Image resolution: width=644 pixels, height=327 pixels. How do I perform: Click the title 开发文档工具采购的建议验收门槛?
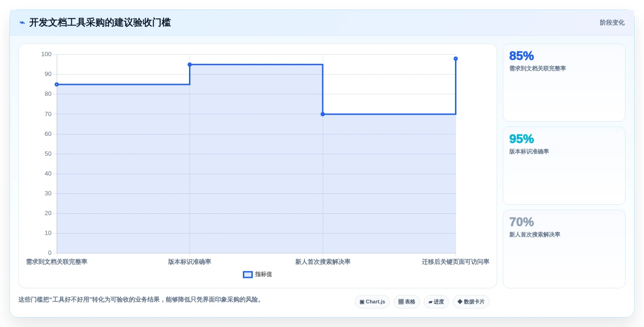point(100,23)
